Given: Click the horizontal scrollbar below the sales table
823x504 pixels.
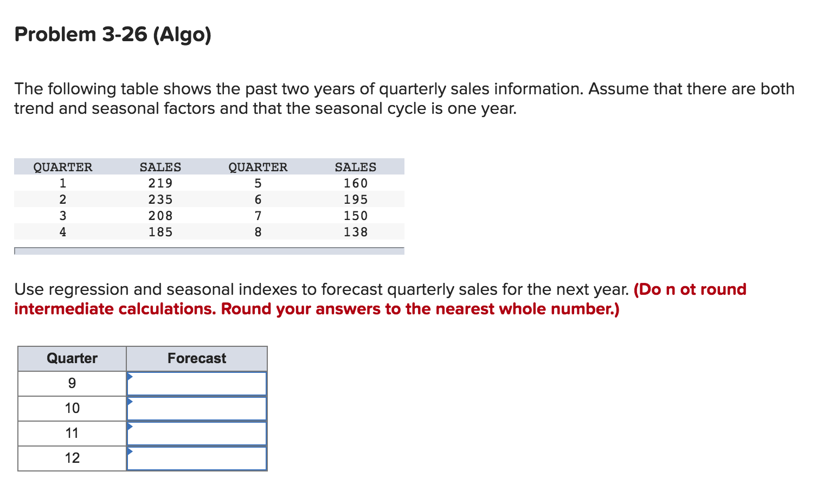Looking at the screenshot, I should coord(209,251).
